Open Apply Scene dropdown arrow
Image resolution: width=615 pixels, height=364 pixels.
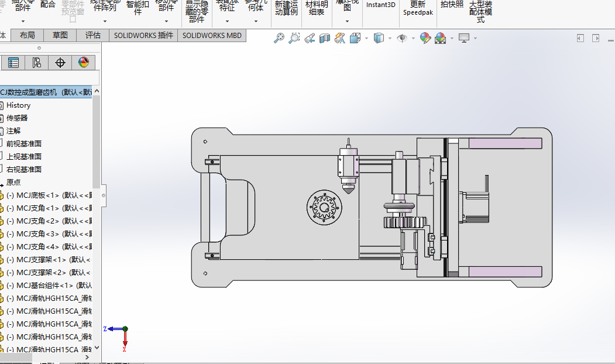pos(452,39)
